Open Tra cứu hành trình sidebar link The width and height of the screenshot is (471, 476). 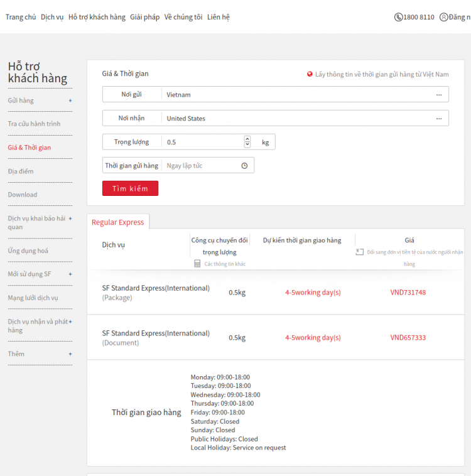(x=34, y=124)
